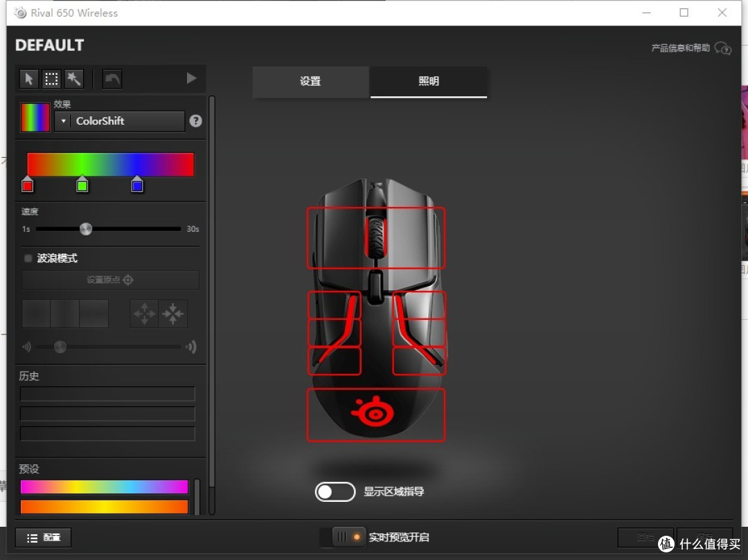
Task: Click the help chat bubble icon
Action: 722,48
